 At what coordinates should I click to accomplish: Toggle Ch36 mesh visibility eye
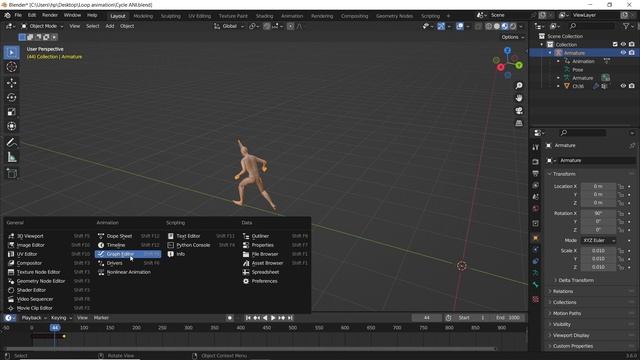point(623,86)
